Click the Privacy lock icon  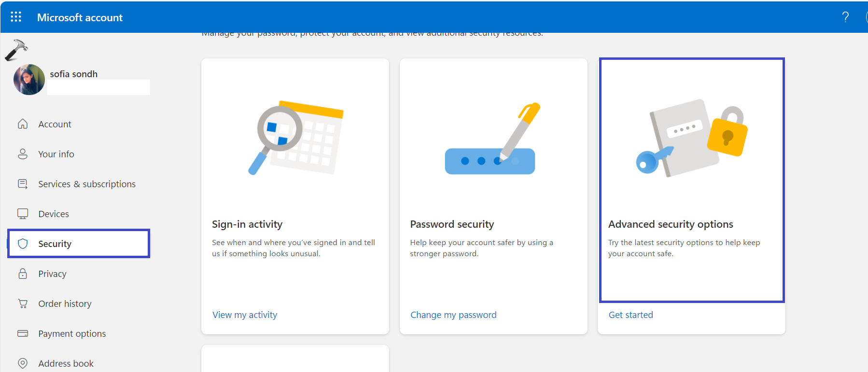click(23, 274)
